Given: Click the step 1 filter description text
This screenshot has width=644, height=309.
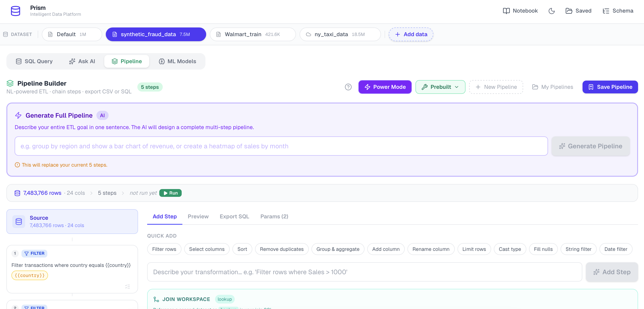Looking at the screenshot, I should pyautogui.click(x=71, y=265).
